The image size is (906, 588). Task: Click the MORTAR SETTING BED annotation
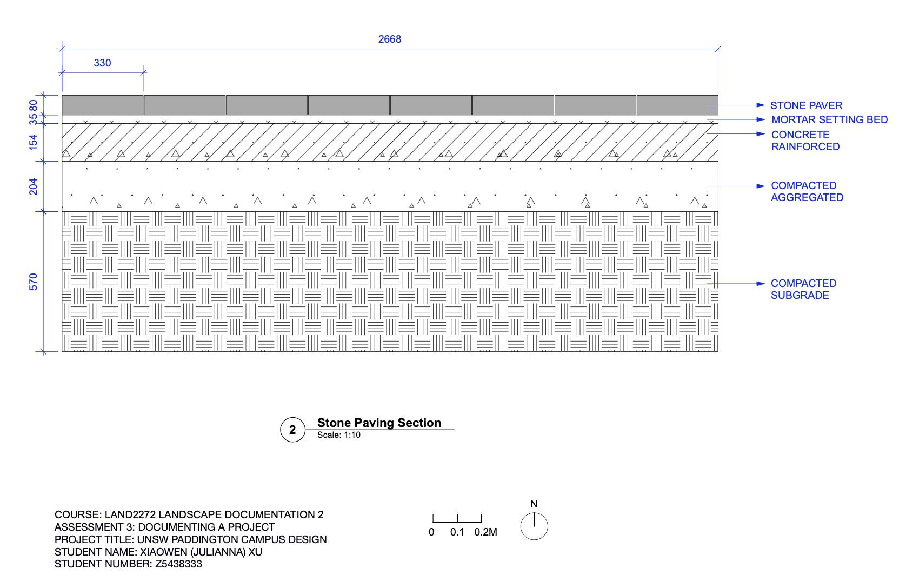coord(829,119)
